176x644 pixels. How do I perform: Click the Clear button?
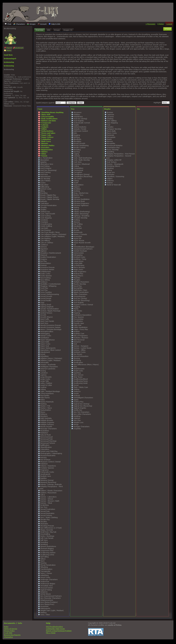[81, 103]
